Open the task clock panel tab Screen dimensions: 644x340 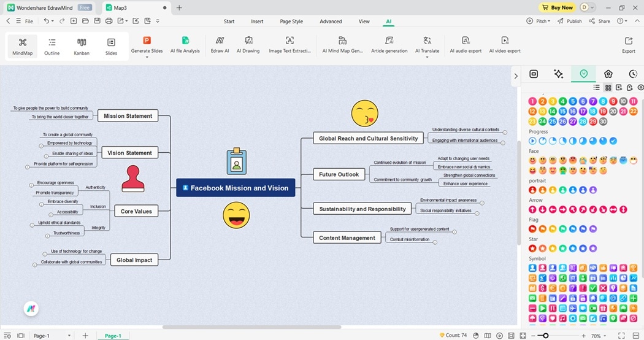(x=633, y=74)
